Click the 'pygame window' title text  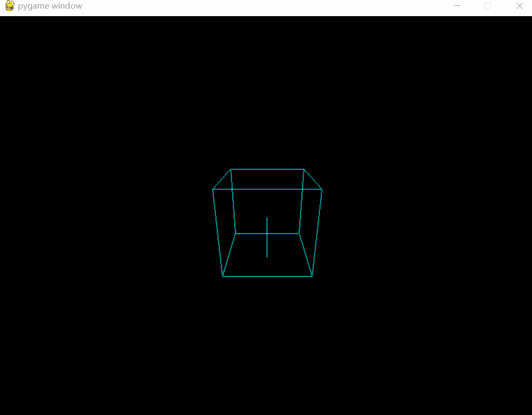tap(50, 6)
